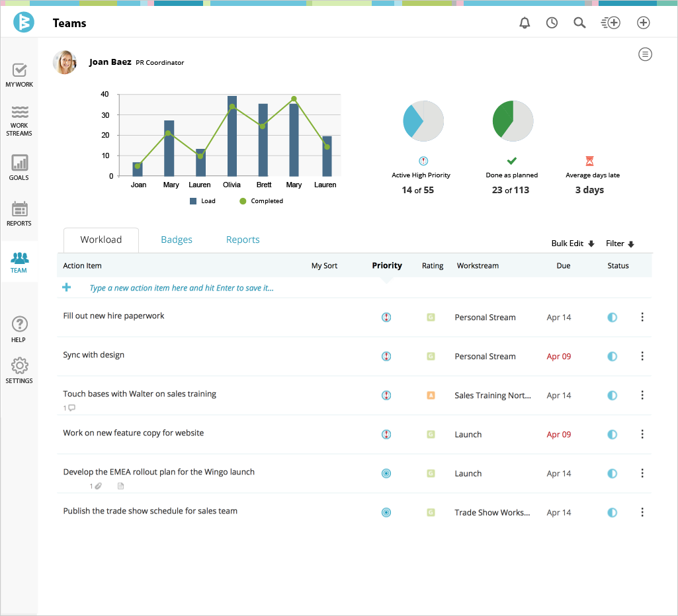Toggle status for 'Fill out new hire paperwork'
678x616 pixels.
[612, 317]
